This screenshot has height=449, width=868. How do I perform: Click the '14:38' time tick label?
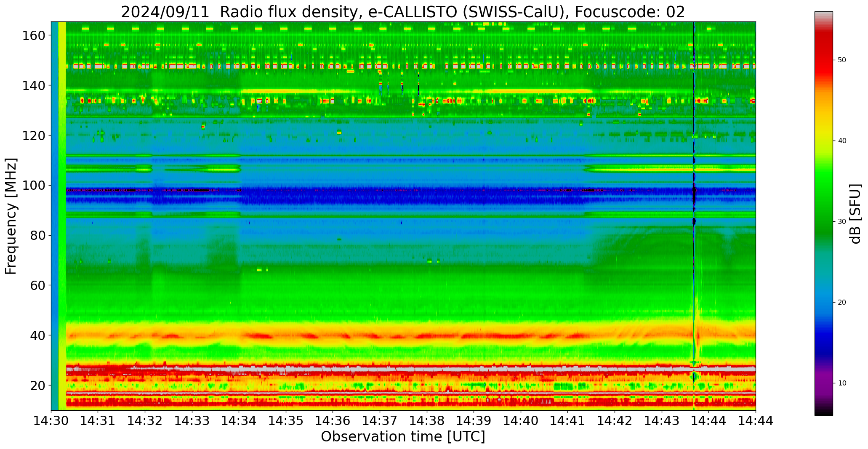427,420
